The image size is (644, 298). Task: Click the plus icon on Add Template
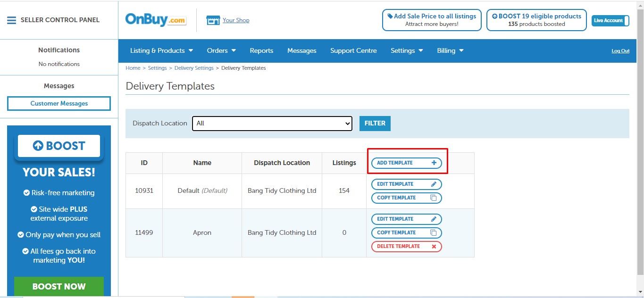(434, 163)
